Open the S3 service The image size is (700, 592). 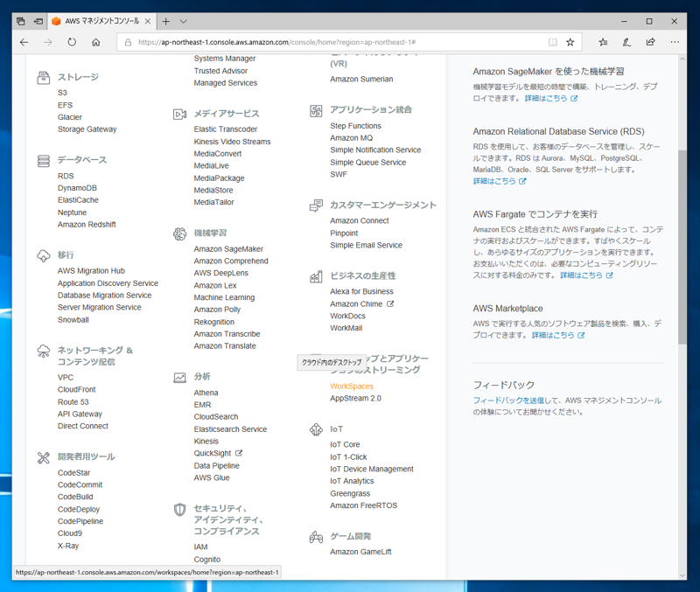point(62,93)
